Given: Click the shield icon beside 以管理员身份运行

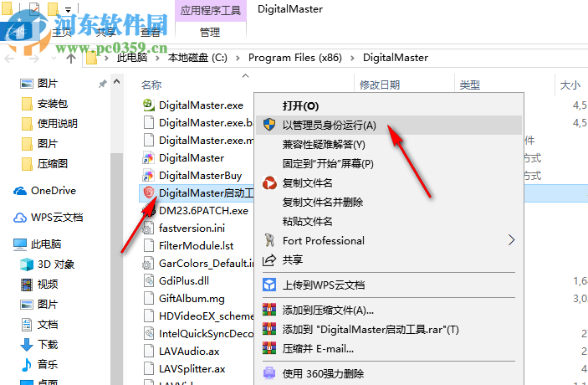Looking at the screenshot, I should tap(269, 125).
